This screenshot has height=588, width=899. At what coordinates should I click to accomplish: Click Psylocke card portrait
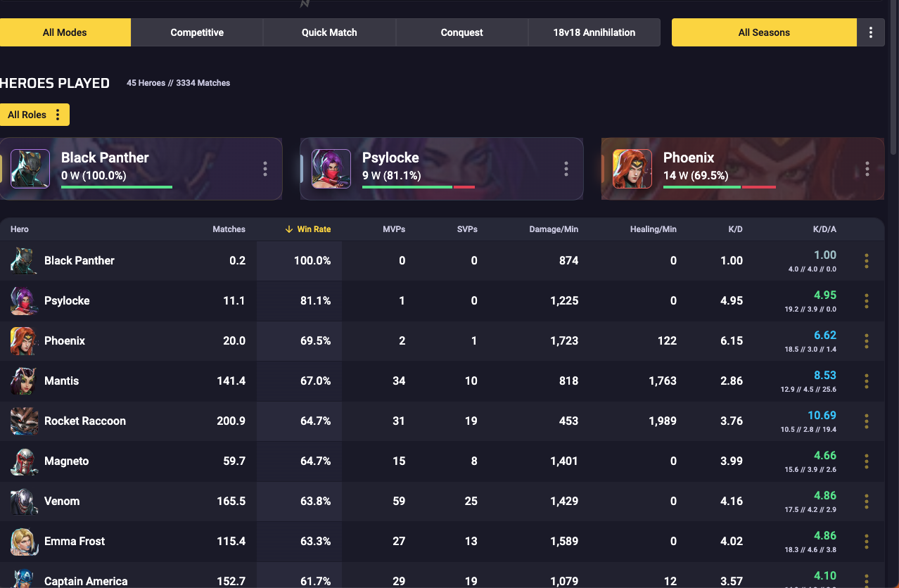click(331, 169)
